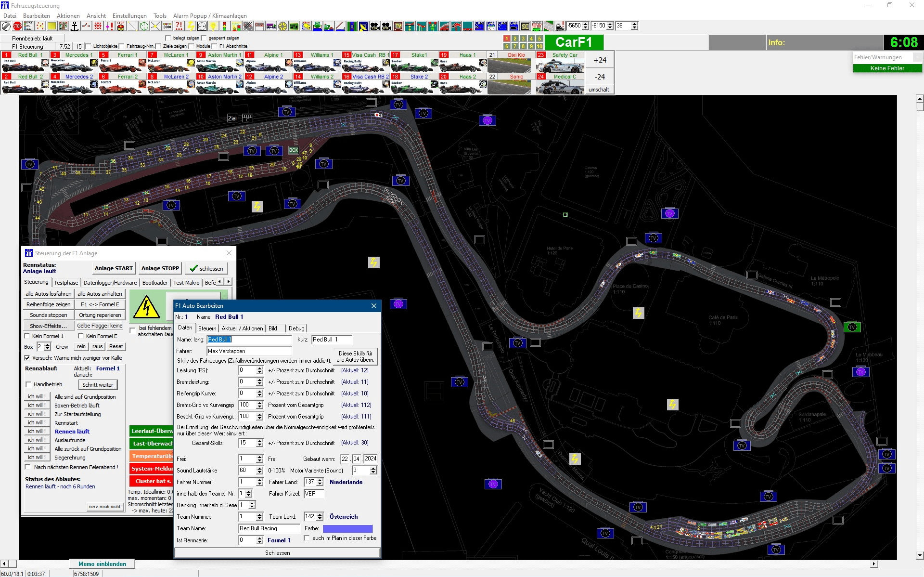
Task: Click the train with exclamation mark icon
Action: point(560,26)
